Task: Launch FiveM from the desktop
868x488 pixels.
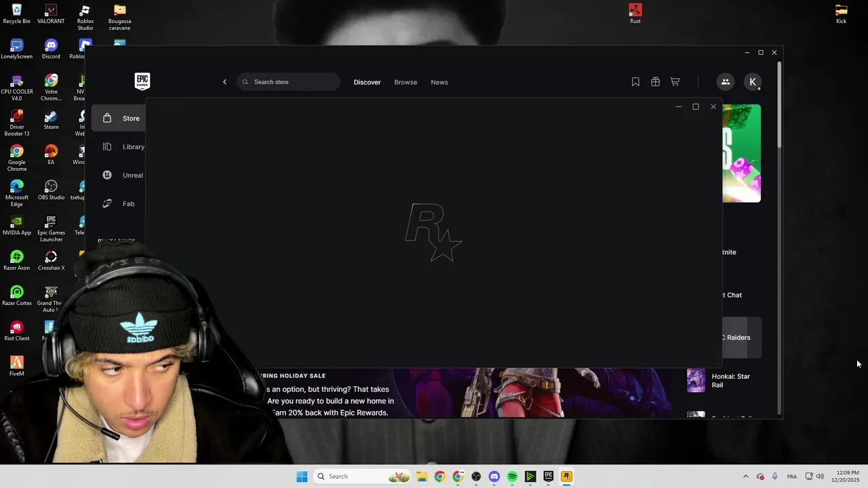Action: pyautogui.click(x=16, y=367)
